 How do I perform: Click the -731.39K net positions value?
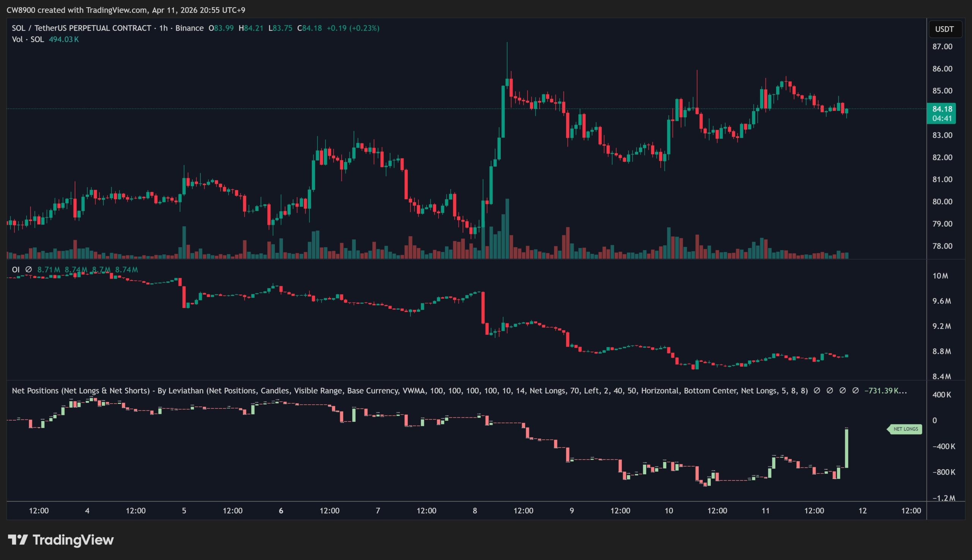[885, 391]
